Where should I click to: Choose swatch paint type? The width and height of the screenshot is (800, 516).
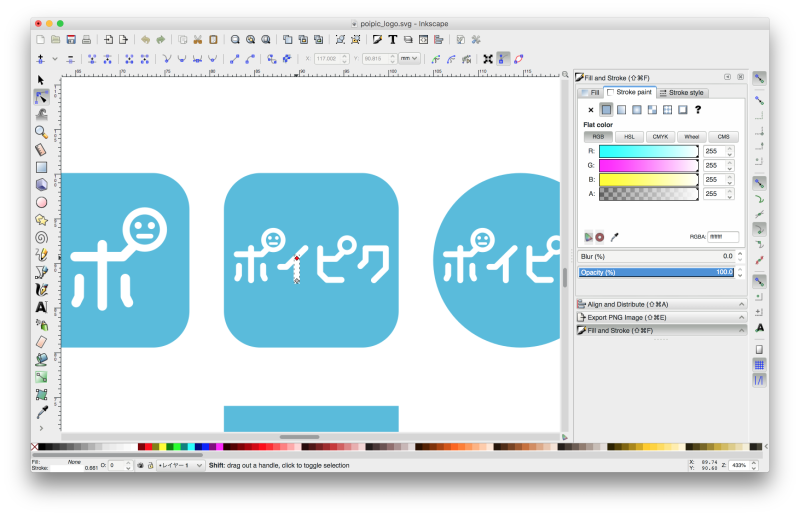[x=683, y=110]
